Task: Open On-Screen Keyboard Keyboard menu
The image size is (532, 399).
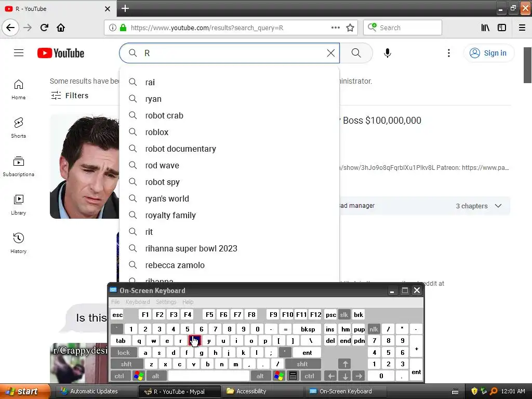Action: point(137,302)
